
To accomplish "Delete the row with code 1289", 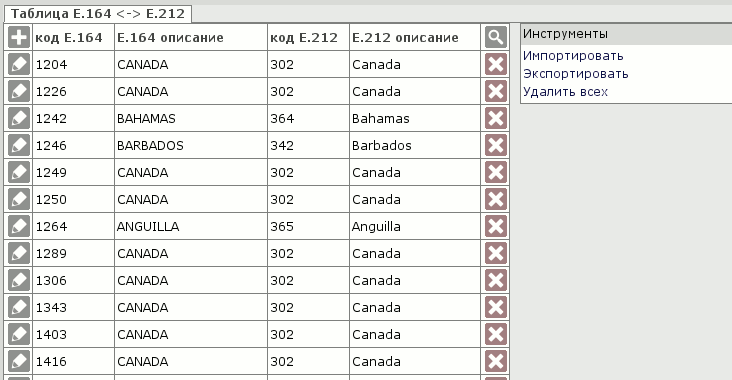I will 496,253.
